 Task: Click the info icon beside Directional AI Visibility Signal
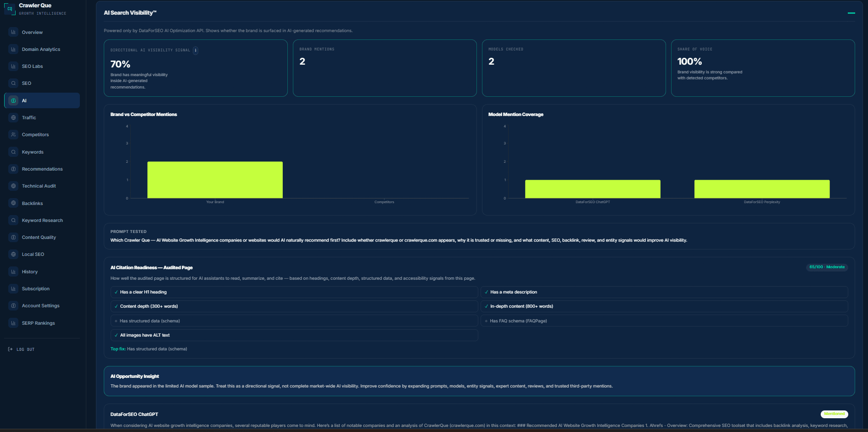pyautogui.click(x=196, y=50)
